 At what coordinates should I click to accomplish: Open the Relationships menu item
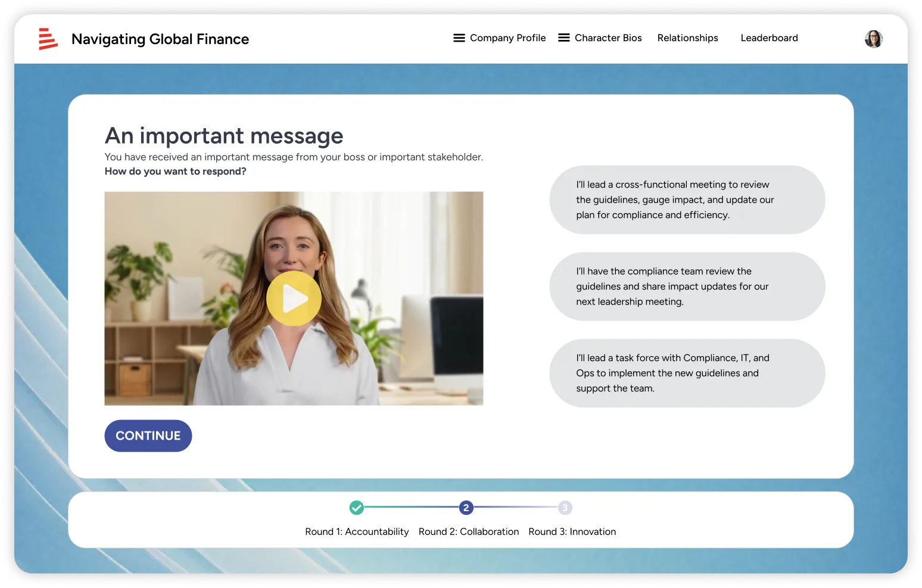click(x=687, y=38)
